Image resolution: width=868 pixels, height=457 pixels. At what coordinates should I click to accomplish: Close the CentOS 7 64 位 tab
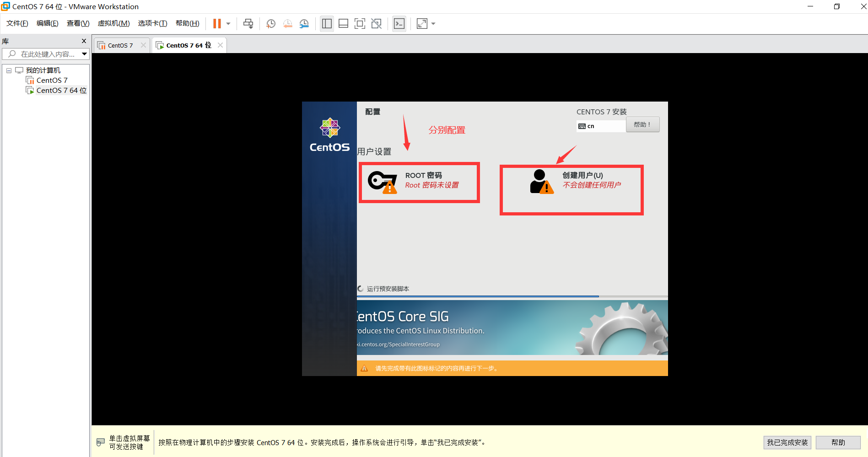[x=220, y=45]
